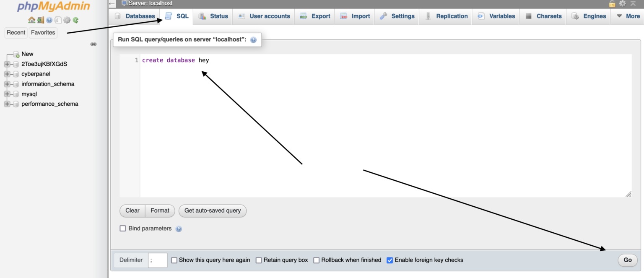Click the Home icon under phpMyAdmin logo
Screen dimensions: 644x278
31,20
